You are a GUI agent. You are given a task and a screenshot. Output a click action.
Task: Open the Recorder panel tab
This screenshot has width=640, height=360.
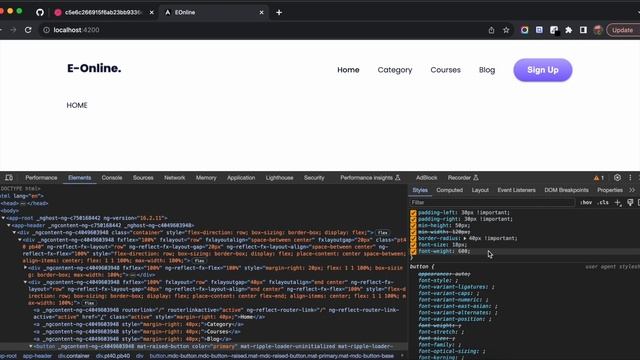[463, 178]
